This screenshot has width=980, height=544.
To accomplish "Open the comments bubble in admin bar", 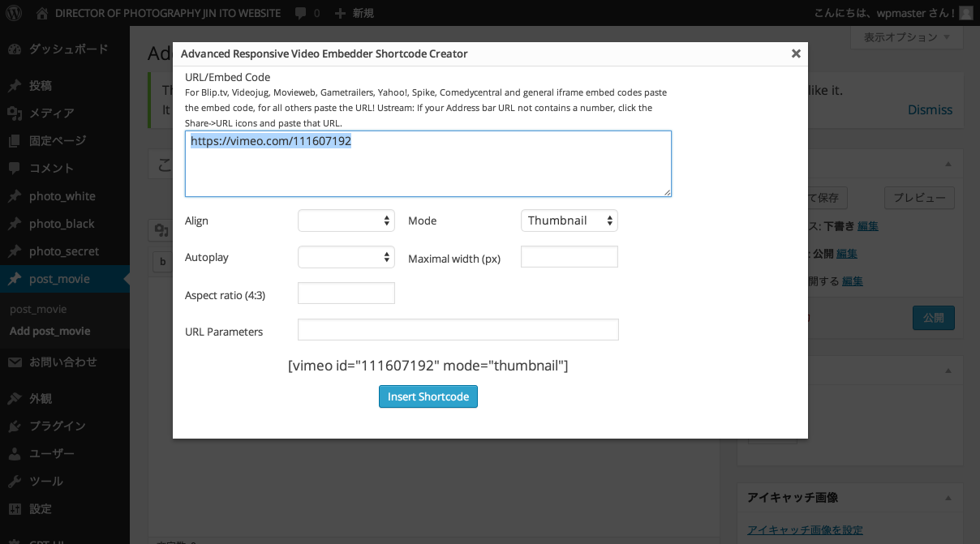I will pyautogui.click(x=301, y=13).
